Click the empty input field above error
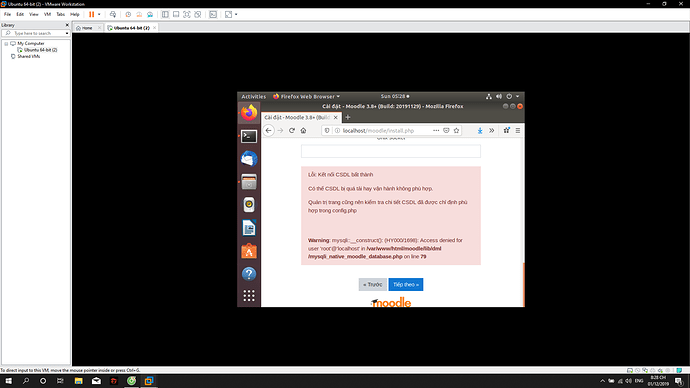 pos(391,151)
